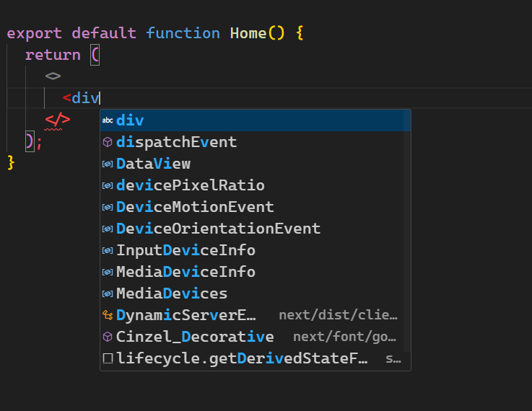Place cursor on the 'Home' function name
532x411 pixels.
248,33
